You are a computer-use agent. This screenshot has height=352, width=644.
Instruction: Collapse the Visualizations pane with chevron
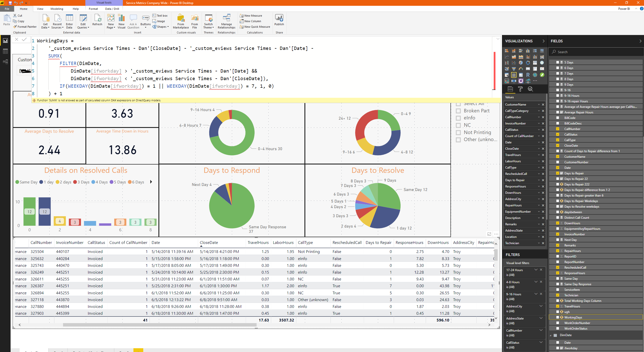click(544, 41)
